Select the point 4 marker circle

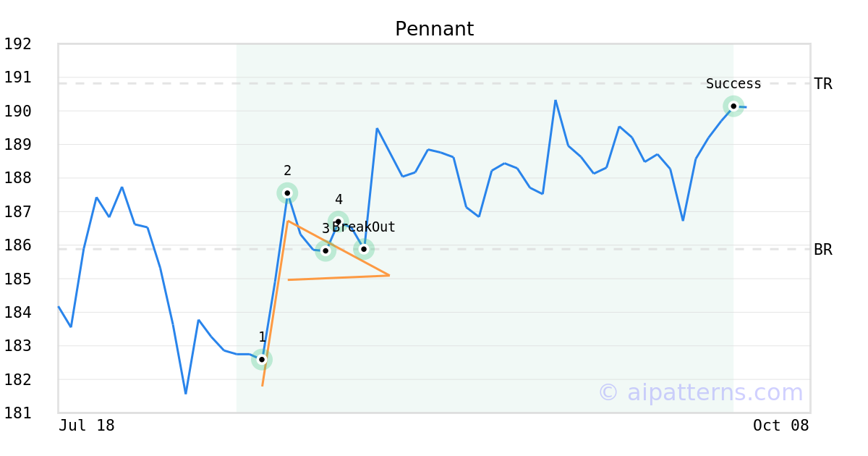pos(338,221)
